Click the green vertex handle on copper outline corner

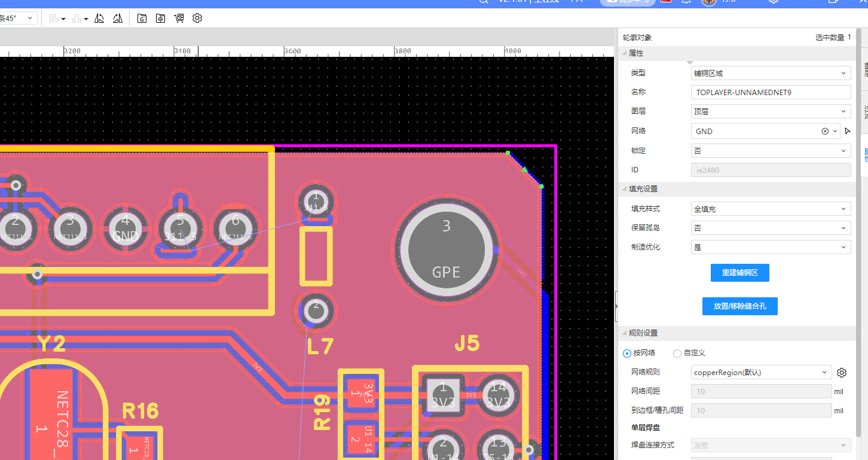pyautogui.click(x=508, y=153)
